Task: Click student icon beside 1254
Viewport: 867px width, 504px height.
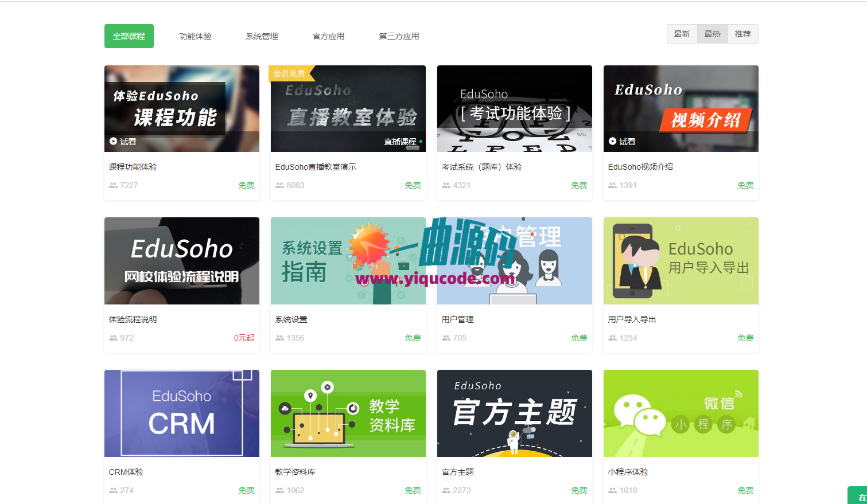Action: pyautogui.click(x=612, y=338)
